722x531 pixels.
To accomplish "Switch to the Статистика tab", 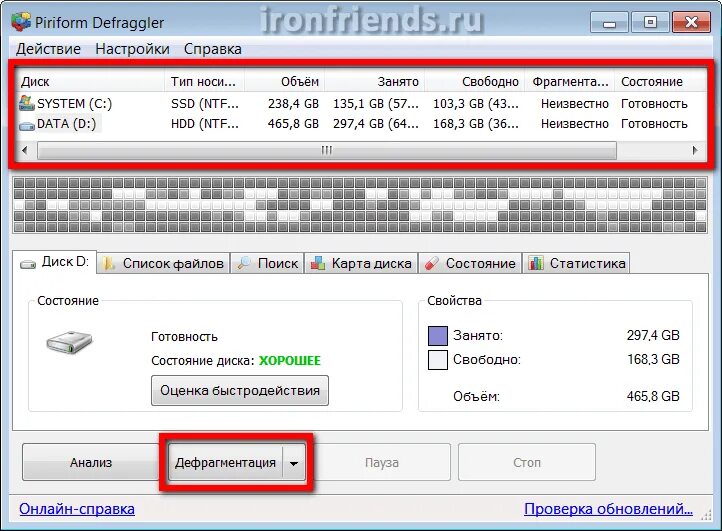I will pyautogui.click(x=577, y=263).
